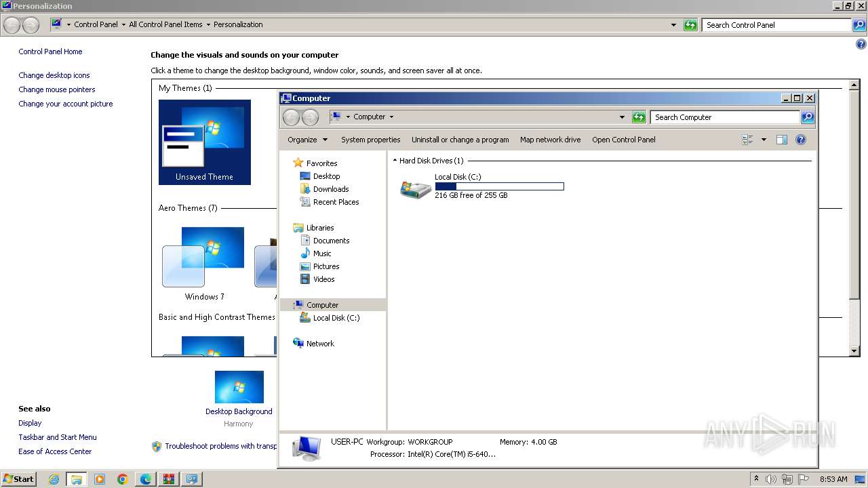Refresh Personalization address bar

[x=690, y=25]
